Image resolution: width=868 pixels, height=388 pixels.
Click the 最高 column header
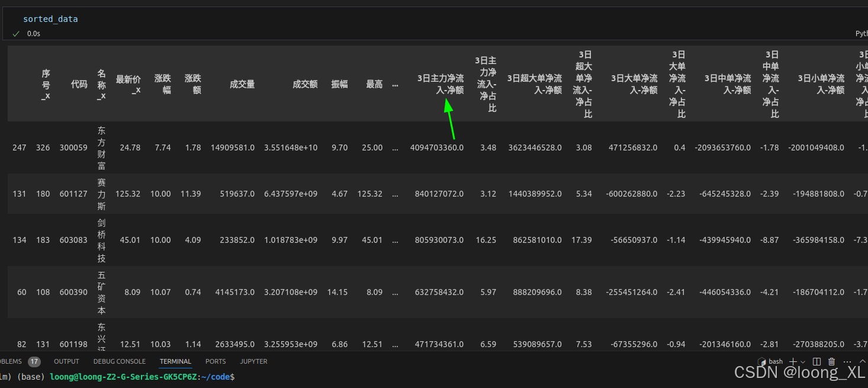[374, 84]
